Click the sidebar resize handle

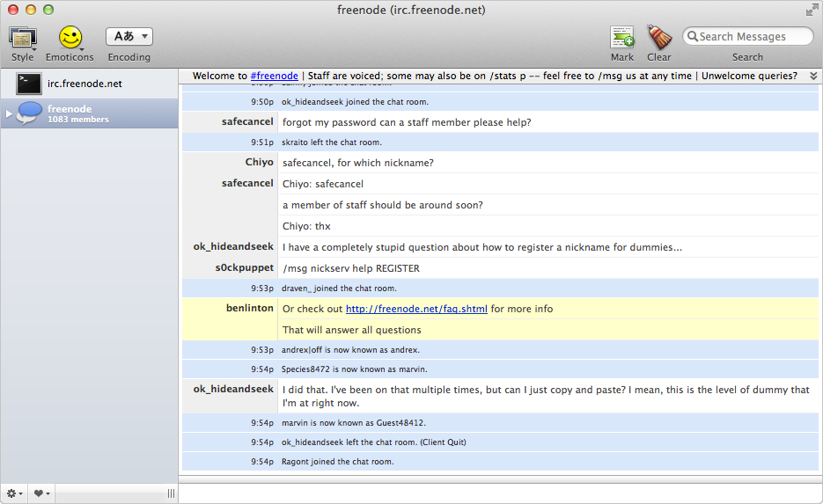coord(171,493)
